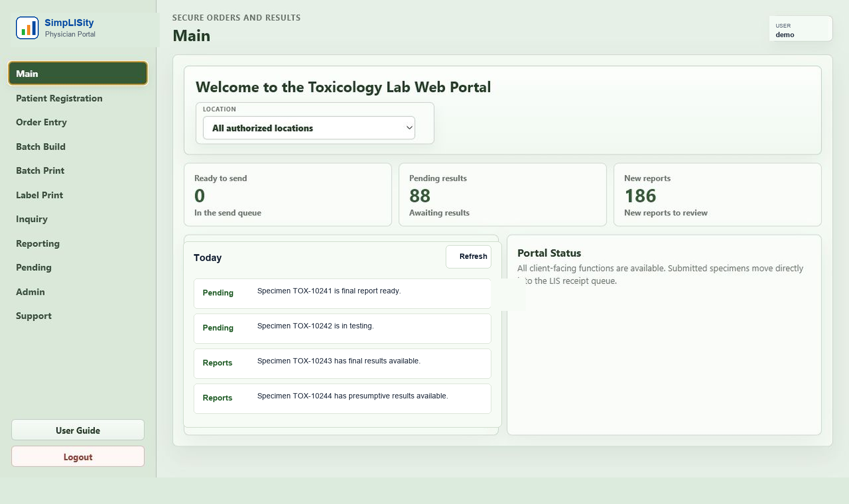The width and height of the screenshot is (849, 504).
Task: Click the SimpLISity bar chart logo icon
Action: click(x=27, y=28)
